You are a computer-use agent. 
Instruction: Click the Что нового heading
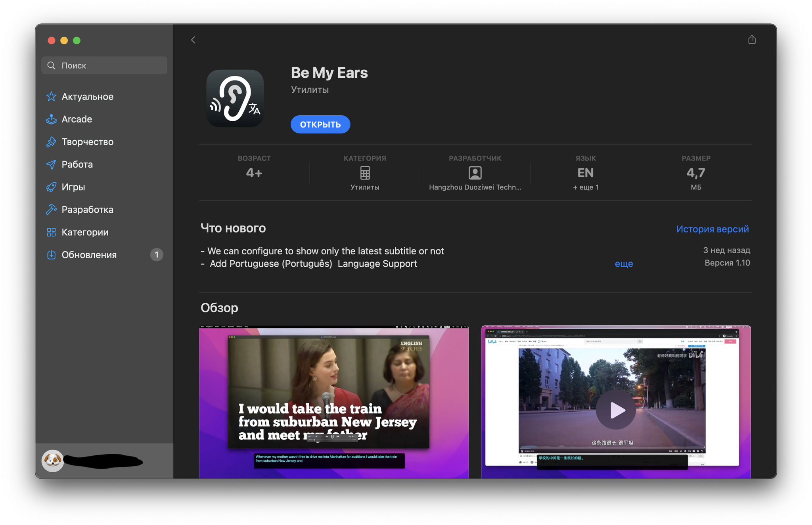233,228
